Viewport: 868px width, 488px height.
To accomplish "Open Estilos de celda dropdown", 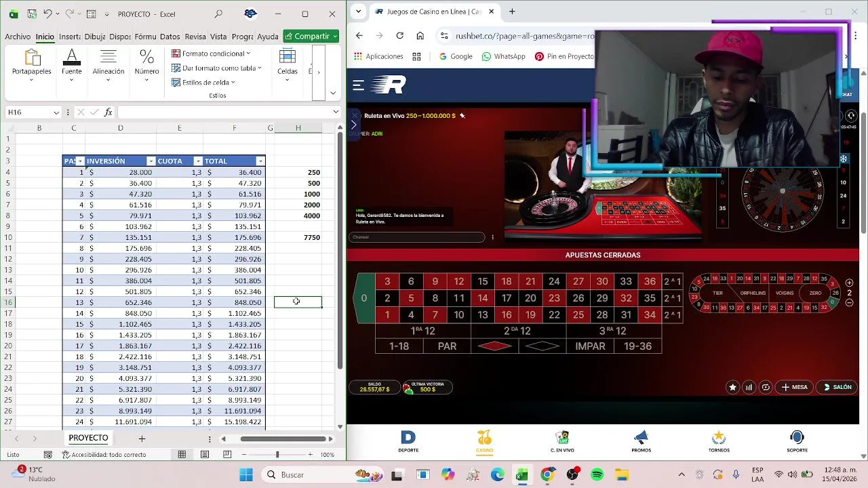I will tap(203, 83).
